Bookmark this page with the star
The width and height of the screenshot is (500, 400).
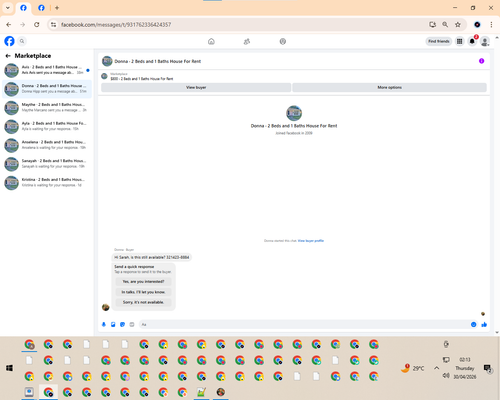(x=458, y=25)
